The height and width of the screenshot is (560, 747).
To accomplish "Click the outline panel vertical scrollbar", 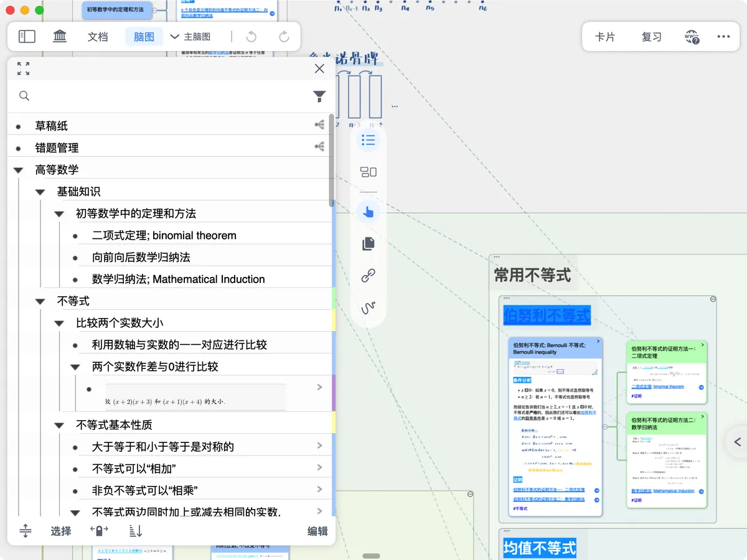I will (x=332, y=160).
